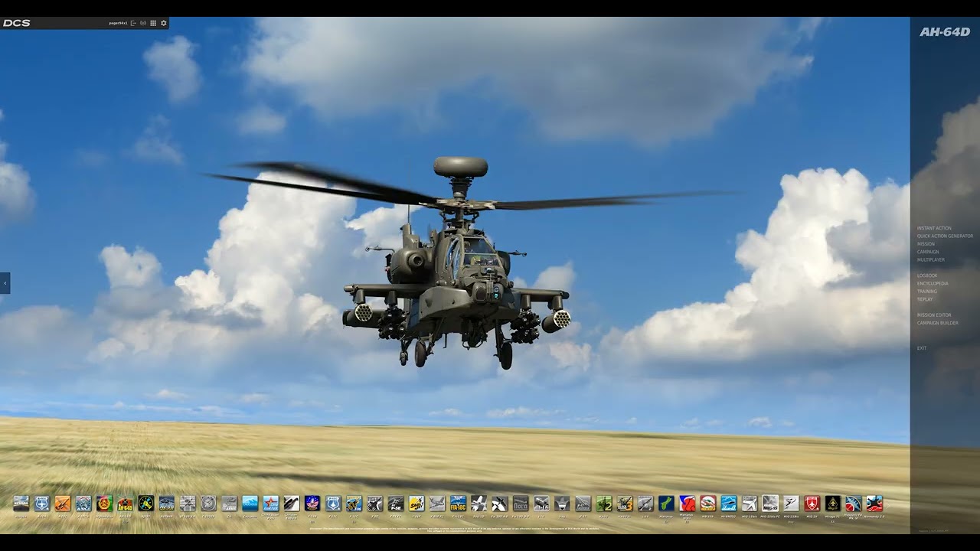Viewport: 980px width, 551px height.
Task: Click the AH-64D title logo
Action: click(x=945, y=32)
